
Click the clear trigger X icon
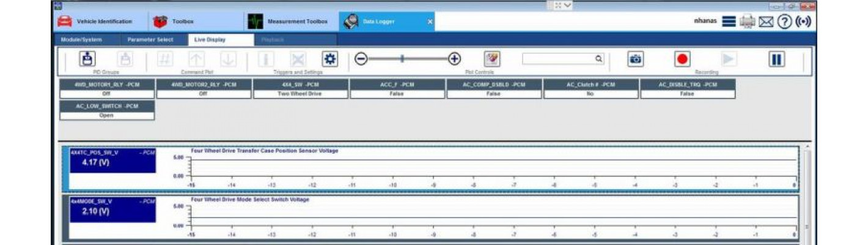(x=298, y=59)
